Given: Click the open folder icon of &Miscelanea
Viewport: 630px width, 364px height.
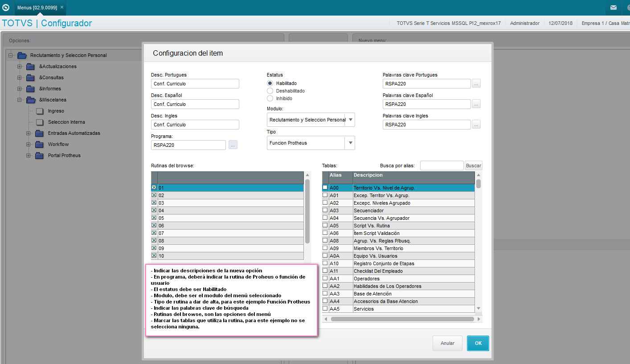Looking at the screenshot, I should pyautogui.click(x=31, y=100).
